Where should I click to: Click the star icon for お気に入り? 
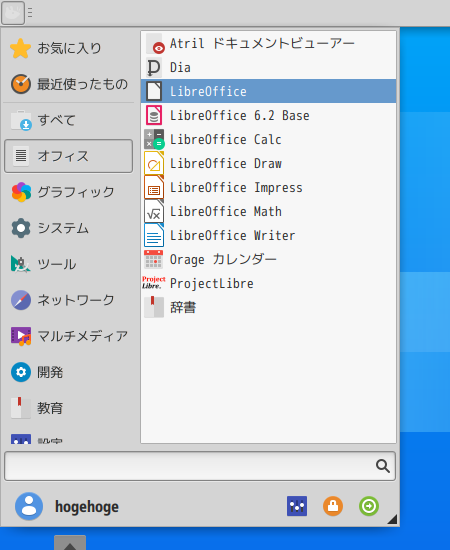[21, 48]
